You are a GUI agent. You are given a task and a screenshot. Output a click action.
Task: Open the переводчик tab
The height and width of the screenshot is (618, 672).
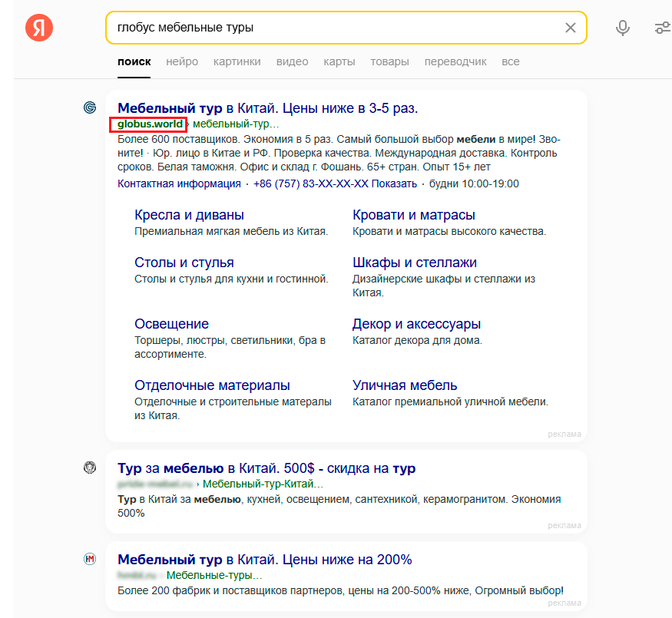point(455,61)
